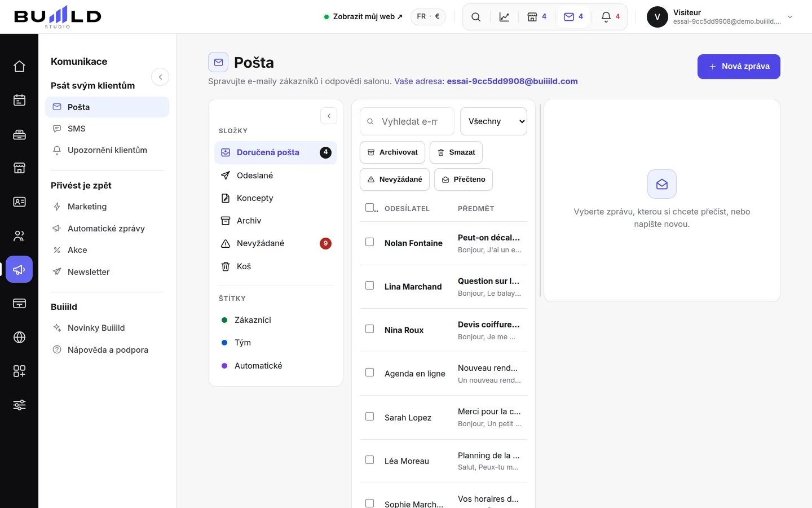Select the green Zákazníci label
812x508 pixels.
pyautogui.click(x=276, y=320)
